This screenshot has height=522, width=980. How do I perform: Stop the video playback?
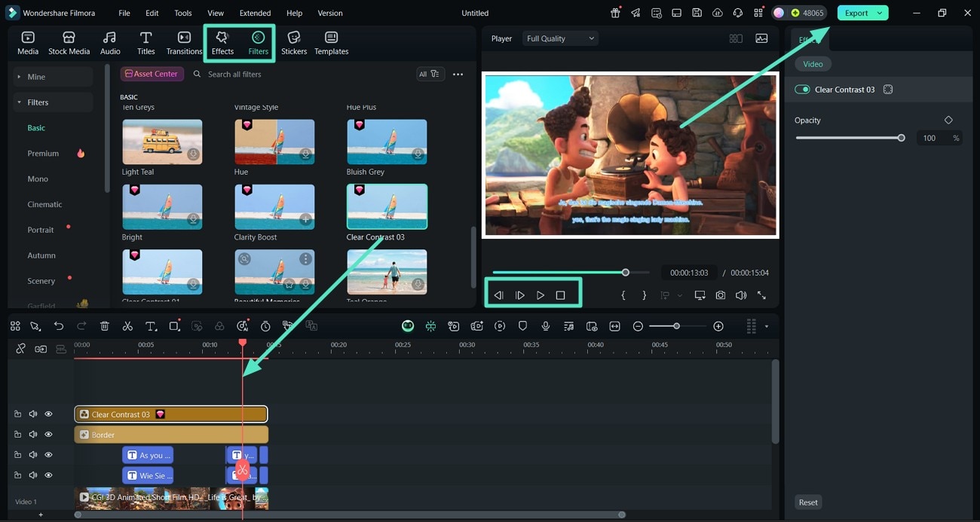click(560, 295)
